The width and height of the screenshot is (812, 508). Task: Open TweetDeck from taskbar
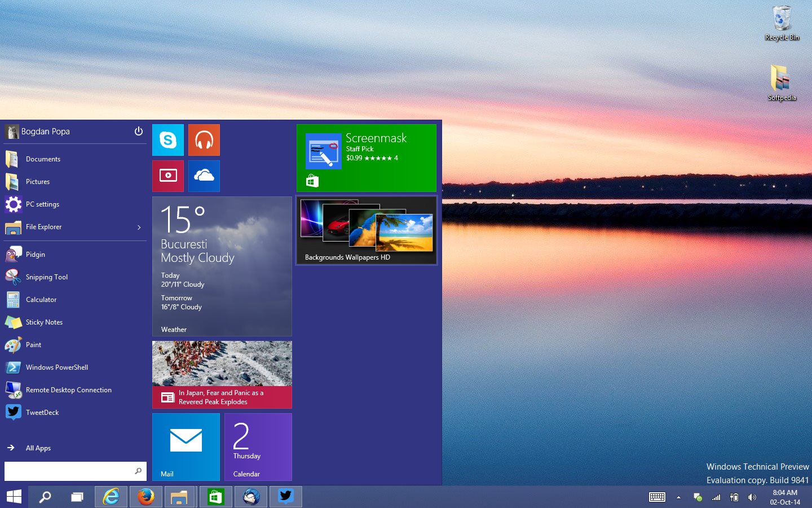pyautogui.click(x=286, y=497)
